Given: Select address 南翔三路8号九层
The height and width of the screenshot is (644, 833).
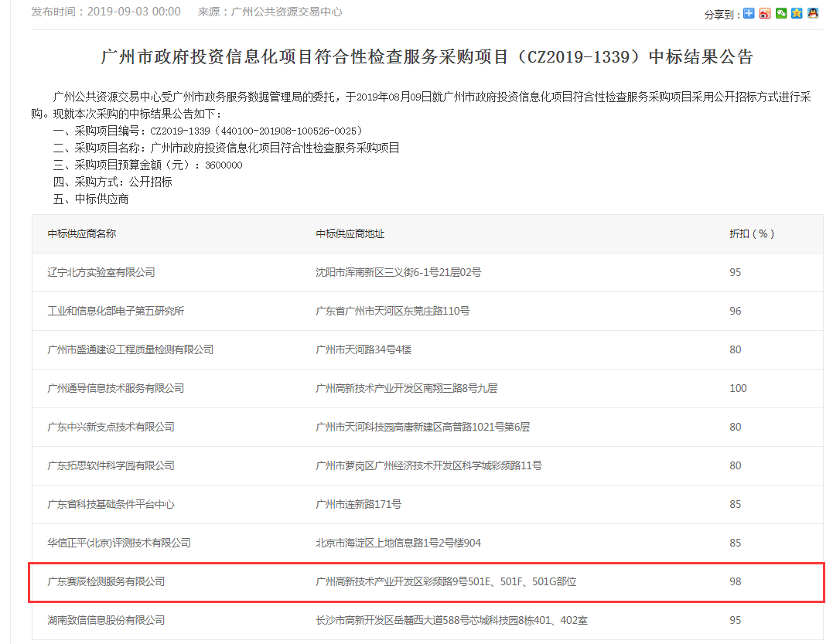Looking at the screenshot, I should (406, 389).
